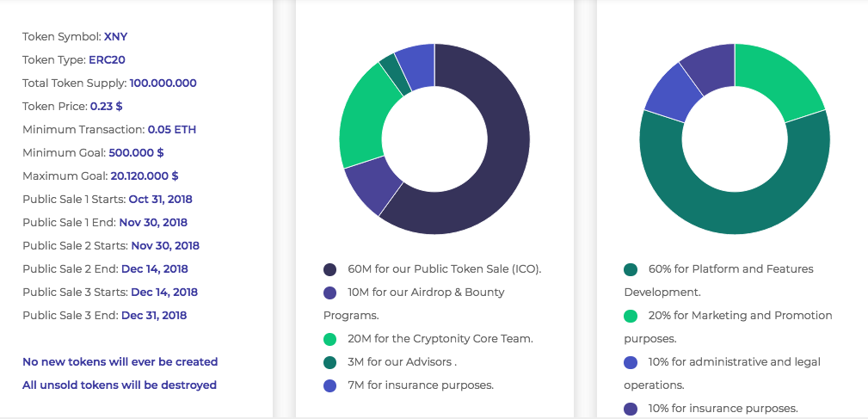This screenshot has width=868, height=419.
Task: Click the green 20M Cryptonity Core Team legend dot
Action: pos(330,339)
